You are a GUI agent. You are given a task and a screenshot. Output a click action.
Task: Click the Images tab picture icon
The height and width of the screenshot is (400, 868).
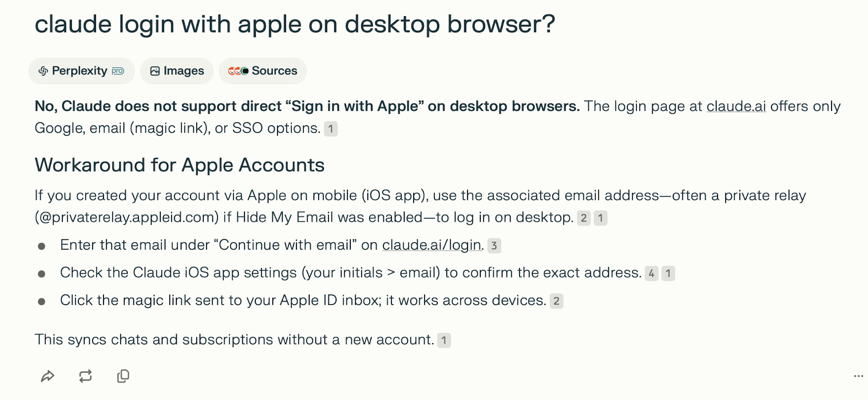[x=155, y=71]
